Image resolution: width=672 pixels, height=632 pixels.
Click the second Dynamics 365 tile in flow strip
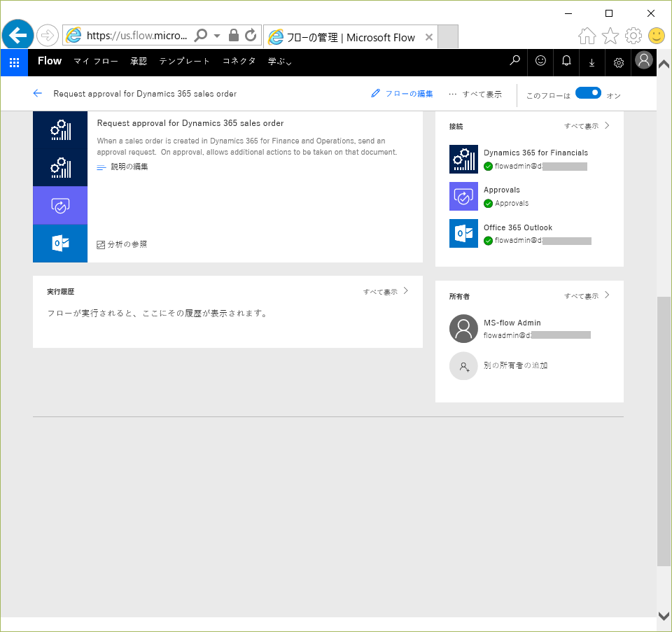60,167
